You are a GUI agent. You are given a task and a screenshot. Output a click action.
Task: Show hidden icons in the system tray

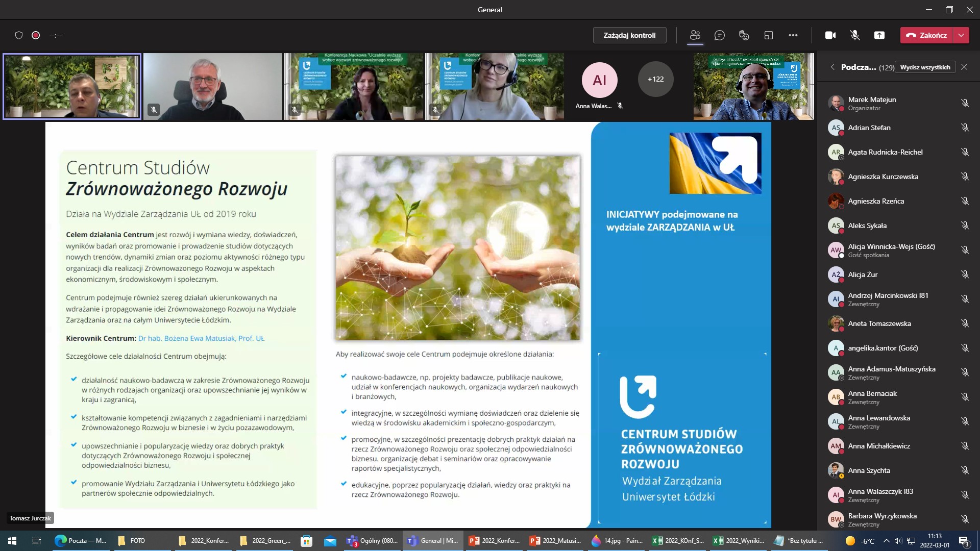coord(886,540)
